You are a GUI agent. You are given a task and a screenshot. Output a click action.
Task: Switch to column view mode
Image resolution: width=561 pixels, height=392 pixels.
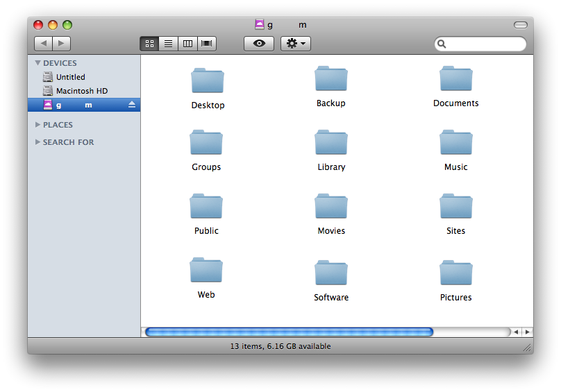point(187,44)
